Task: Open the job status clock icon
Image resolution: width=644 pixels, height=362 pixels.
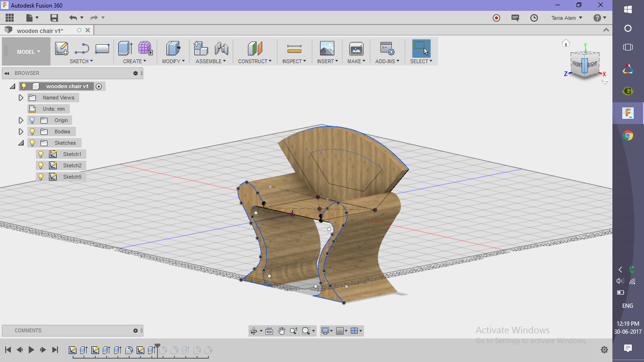Action: [x=534, y=18]
